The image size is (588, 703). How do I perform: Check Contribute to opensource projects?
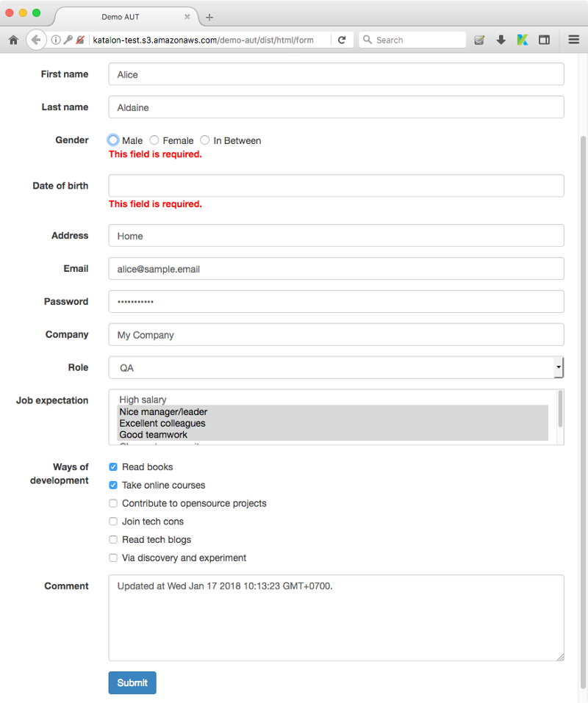[113, 503]
